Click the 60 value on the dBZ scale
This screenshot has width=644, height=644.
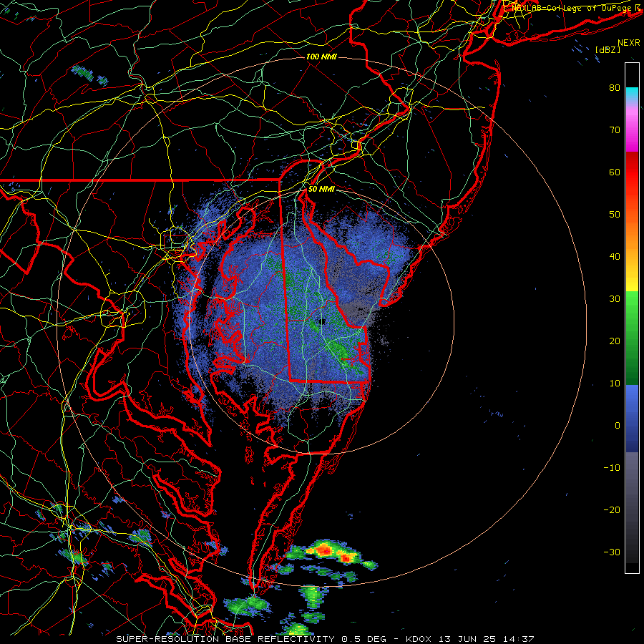pyautogui.click(x=615, y=172)
